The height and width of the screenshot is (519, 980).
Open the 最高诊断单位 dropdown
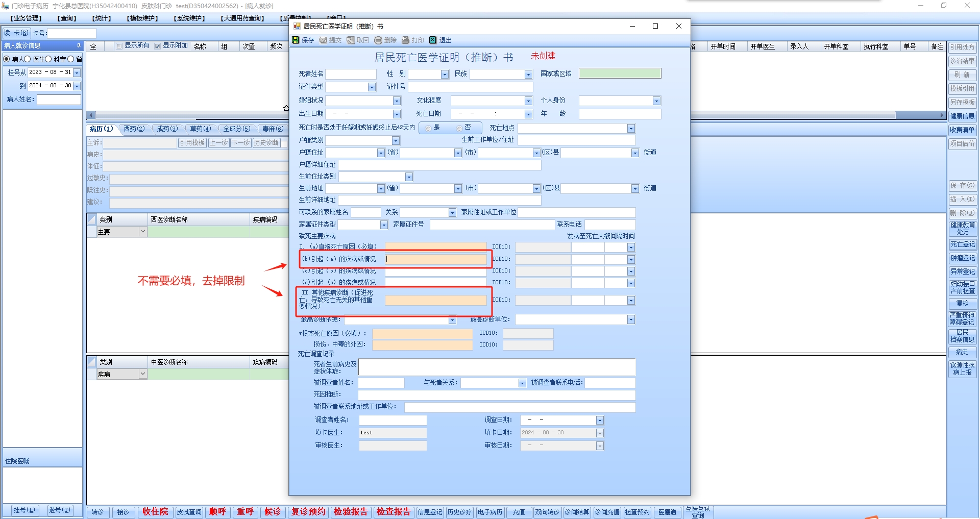(x=631, y=320)
